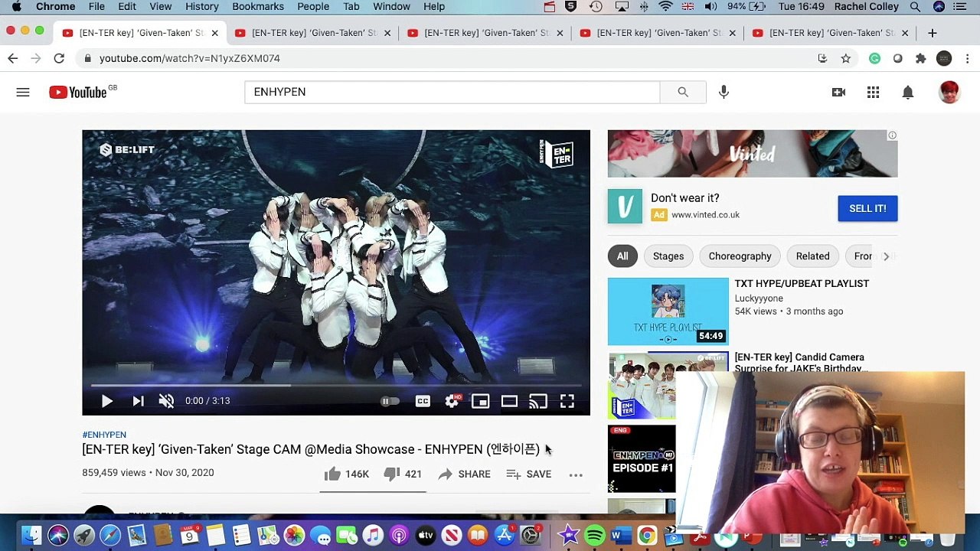Click the SELL IT! ad button
980x551 pixels.
pos(867,208)
